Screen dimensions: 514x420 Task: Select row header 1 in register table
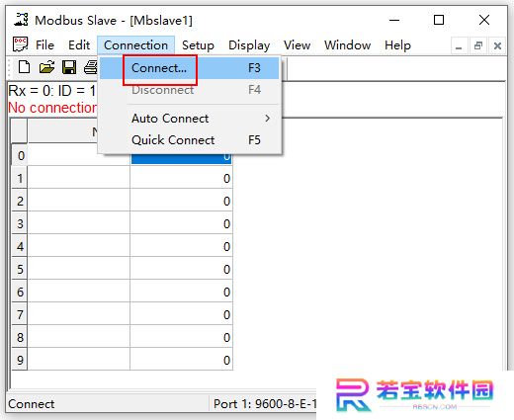20,178
